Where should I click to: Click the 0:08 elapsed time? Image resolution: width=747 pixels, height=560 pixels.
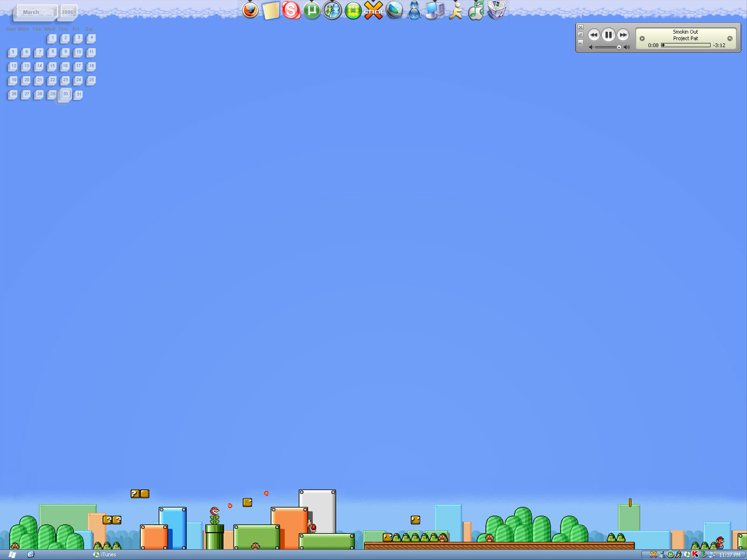point(653,46)
